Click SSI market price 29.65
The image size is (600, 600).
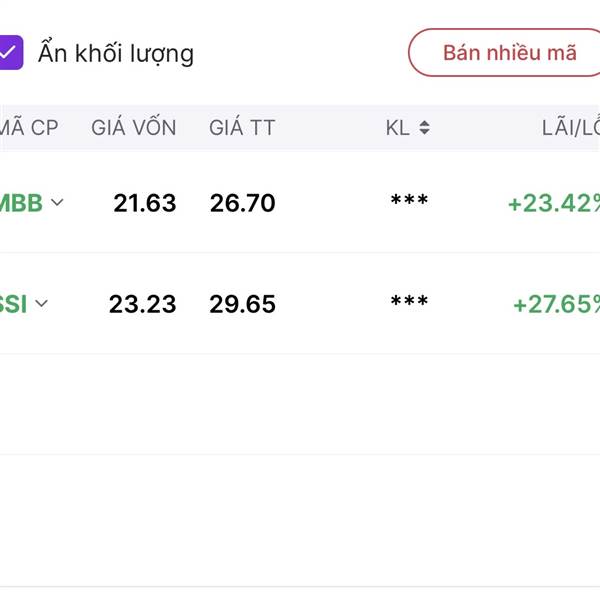[x=242, y=304]
